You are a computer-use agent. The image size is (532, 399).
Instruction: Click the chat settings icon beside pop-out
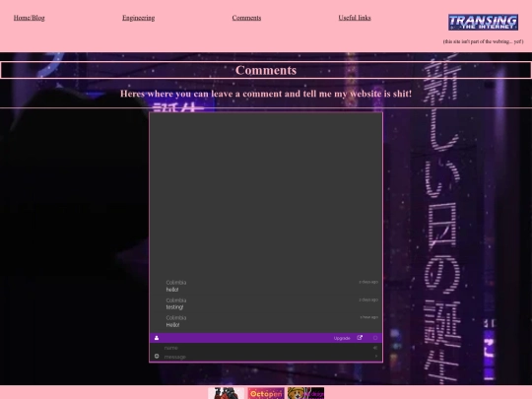tap(375, 338)
